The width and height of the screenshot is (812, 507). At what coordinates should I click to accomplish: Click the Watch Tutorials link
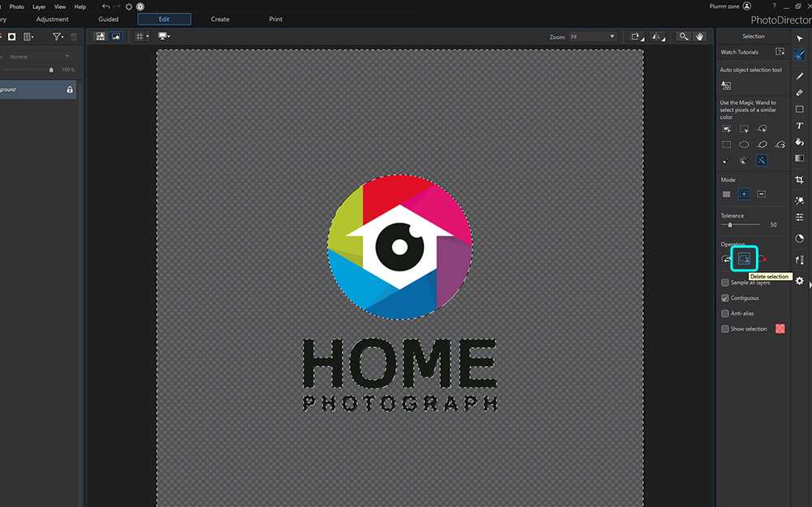[x=740, y=52]
